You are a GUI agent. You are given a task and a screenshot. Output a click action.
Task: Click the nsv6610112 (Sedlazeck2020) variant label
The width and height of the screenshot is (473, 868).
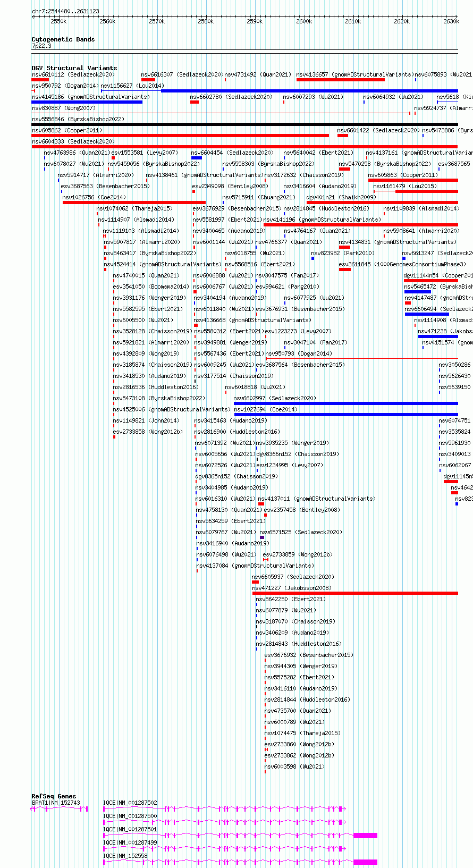click(73, 74)
